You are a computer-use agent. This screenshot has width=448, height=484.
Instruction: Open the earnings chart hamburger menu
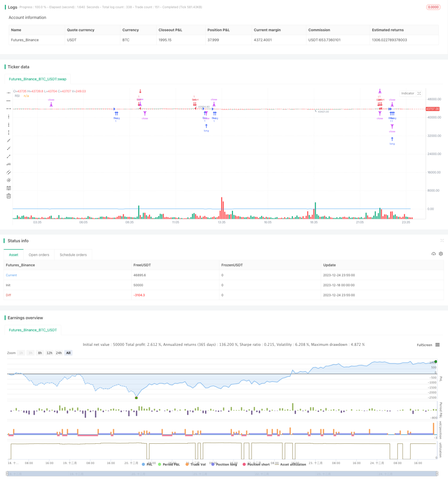click(x=437, y=345)
